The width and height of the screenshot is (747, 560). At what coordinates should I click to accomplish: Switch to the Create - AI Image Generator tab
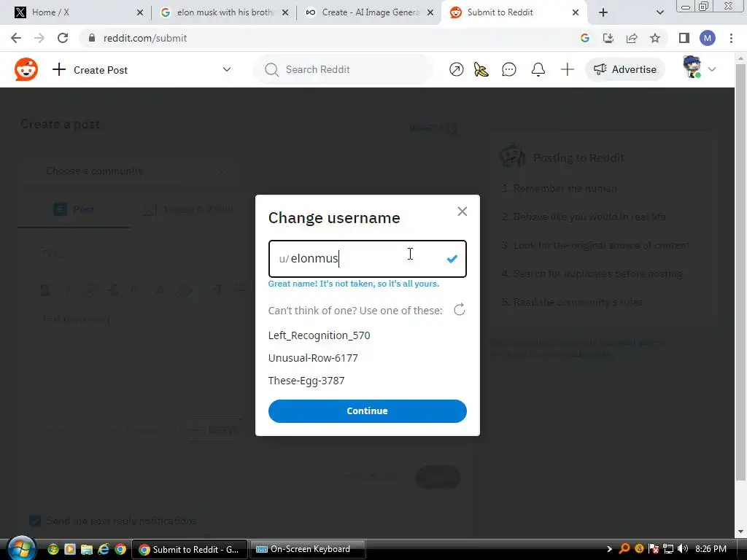coord(370,12)
